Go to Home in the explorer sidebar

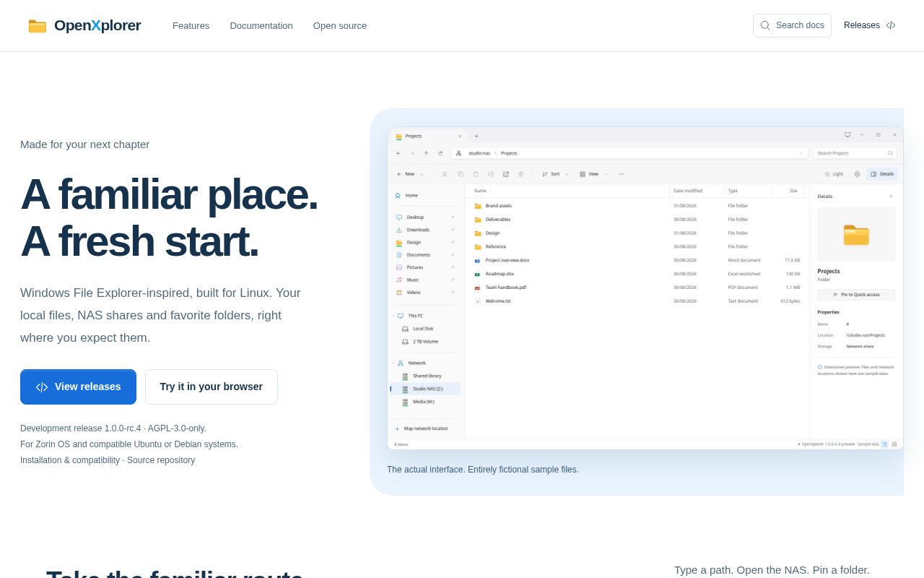(x=427, y=195)
